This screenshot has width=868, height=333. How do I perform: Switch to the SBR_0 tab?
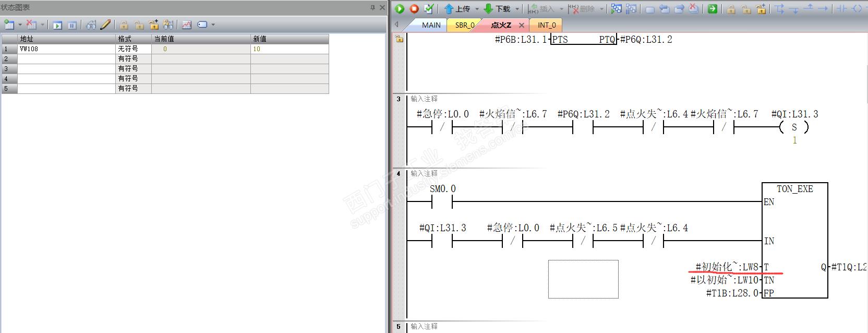[x=464, y=25]
